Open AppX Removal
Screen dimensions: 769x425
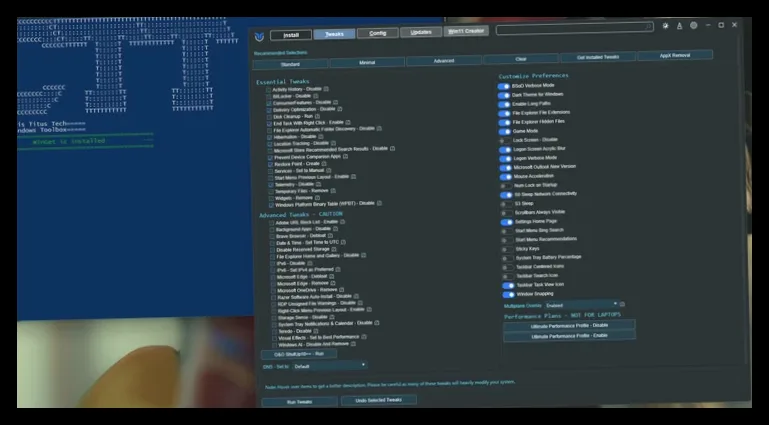[675, 55]
